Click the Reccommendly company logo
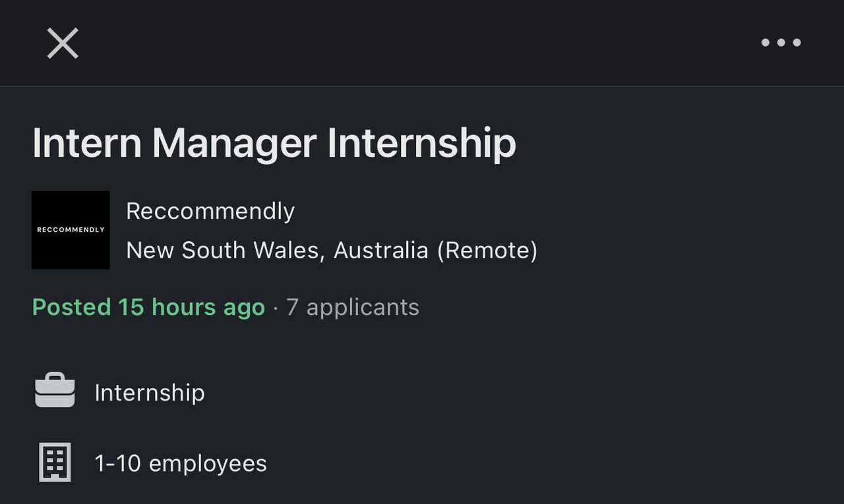This screenshot has height=504, width=844. [70, 230]
